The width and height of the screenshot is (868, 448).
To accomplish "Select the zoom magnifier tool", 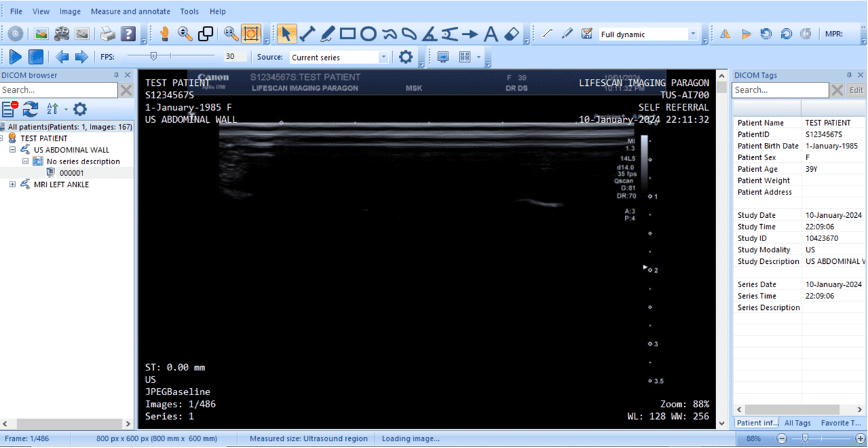I will point(185,34).
